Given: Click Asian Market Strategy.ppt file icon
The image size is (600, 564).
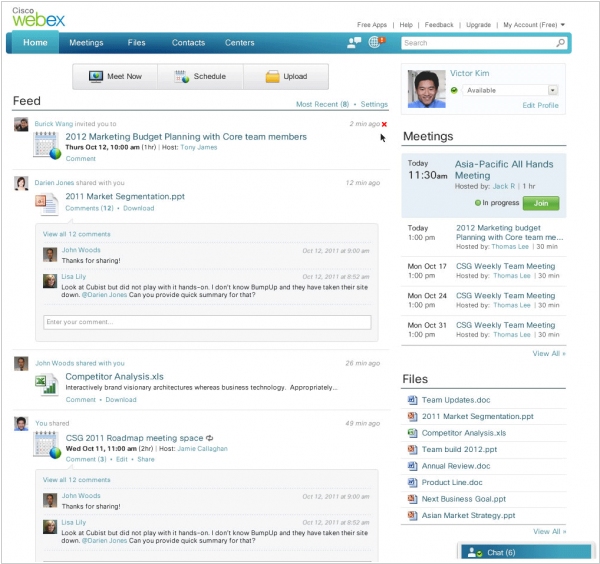Looking at the screenshot, I should [412, 515].
